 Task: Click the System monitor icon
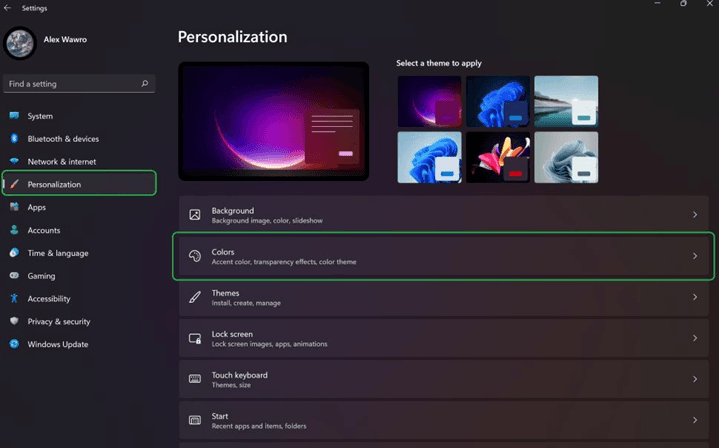pos(14,116)
